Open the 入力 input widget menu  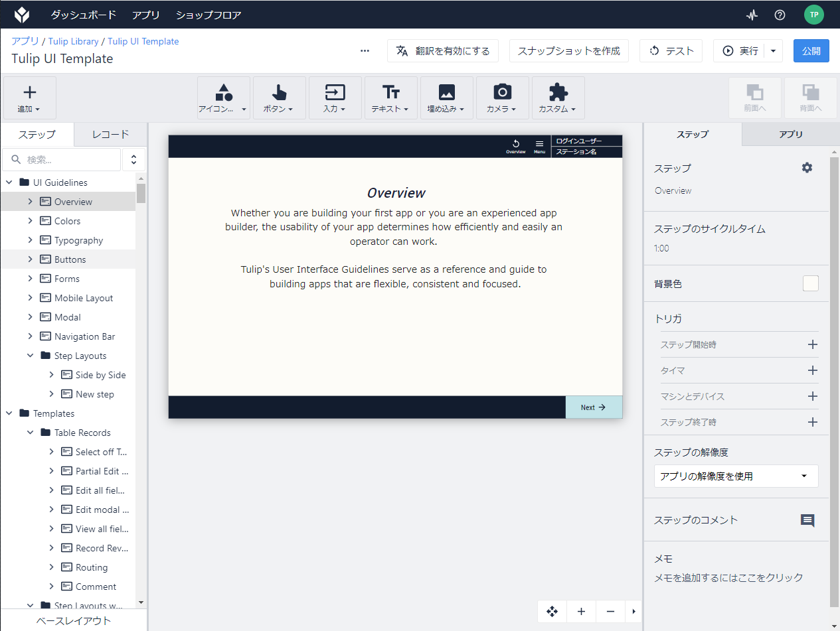click(x=335, y=98)
